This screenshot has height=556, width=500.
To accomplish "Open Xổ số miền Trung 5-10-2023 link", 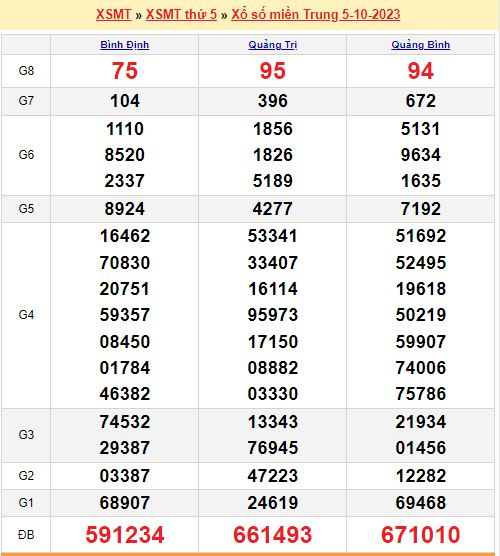I will (x=316, y=15).
